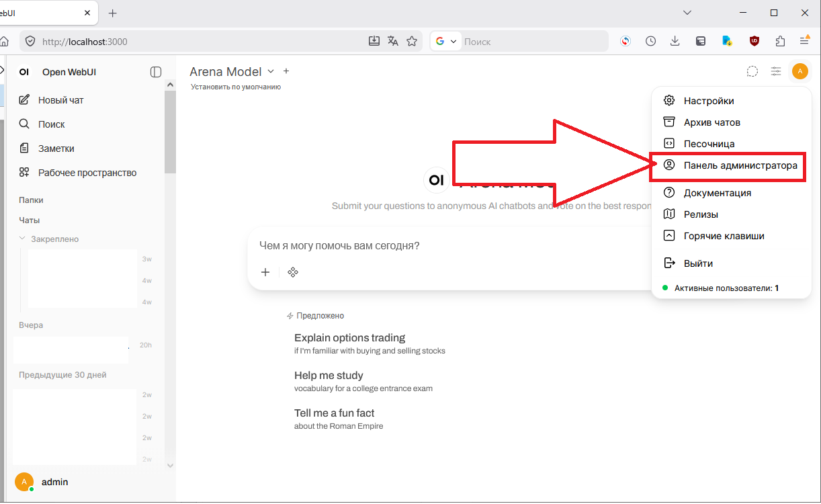Click the sign-out arrow icon beside Выйти
Screen dimensions: 821x504
(668, 263)
